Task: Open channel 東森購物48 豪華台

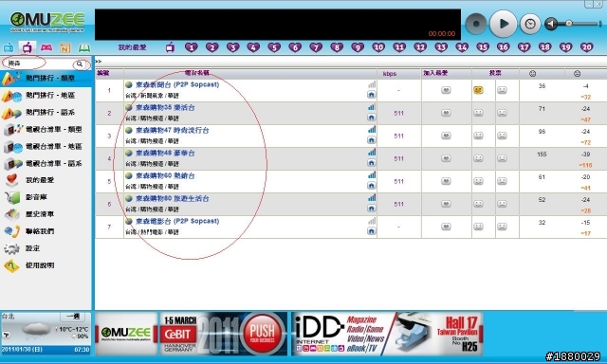Action: click(165, 154)
